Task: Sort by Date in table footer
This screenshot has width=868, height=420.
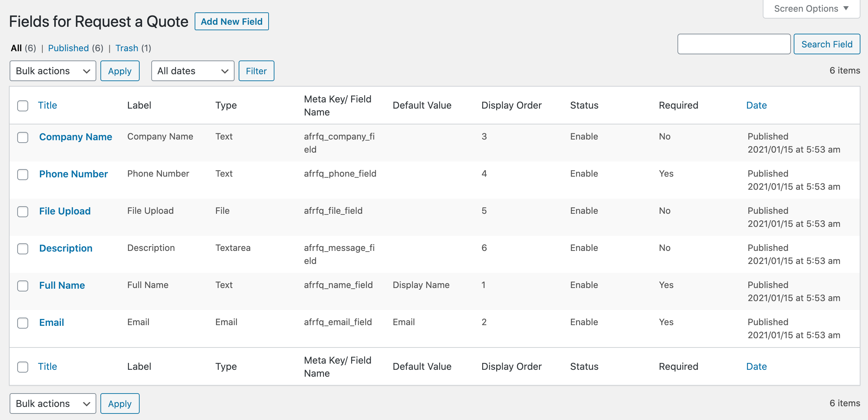Action: 756,366
